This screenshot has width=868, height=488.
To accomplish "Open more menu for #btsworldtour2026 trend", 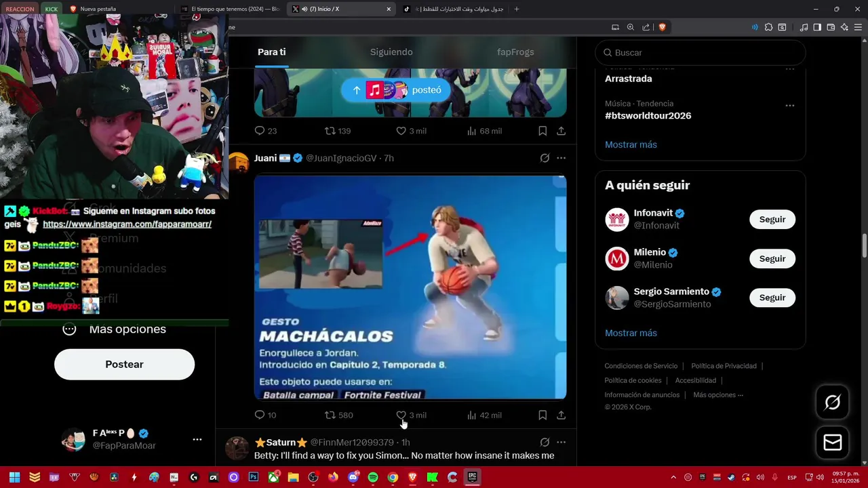I will tap(790, 106).
